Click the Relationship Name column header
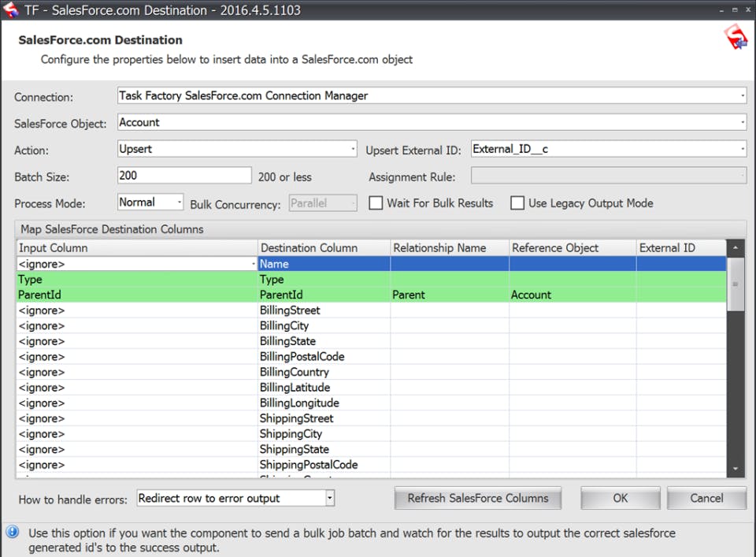 click(x=450, y=248)
